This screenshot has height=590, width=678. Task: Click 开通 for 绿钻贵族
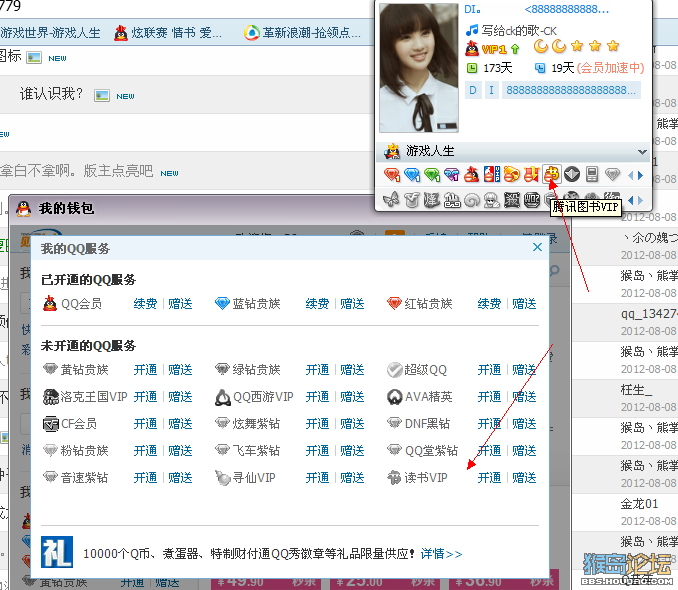click(x=317, y=370)
